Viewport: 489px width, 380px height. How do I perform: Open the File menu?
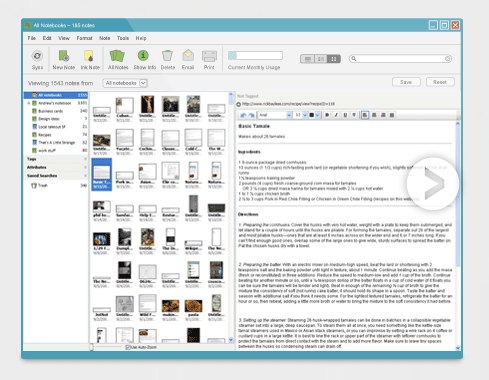click(32, 38)
